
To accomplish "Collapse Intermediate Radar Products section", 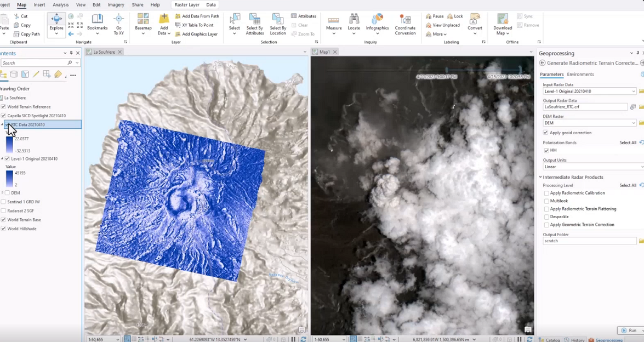I will [x=540, y=177].
